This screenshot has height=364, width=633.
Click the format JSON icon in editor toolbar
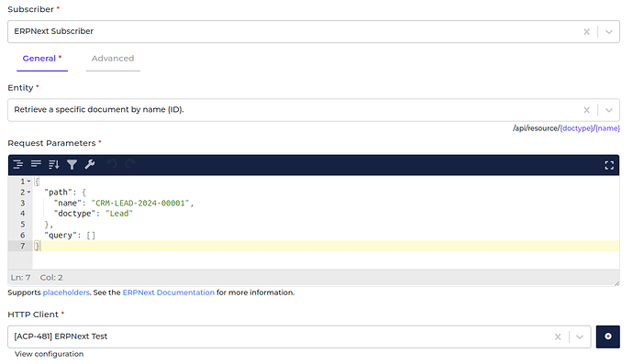pyautogui.click(x=17, y=164)
